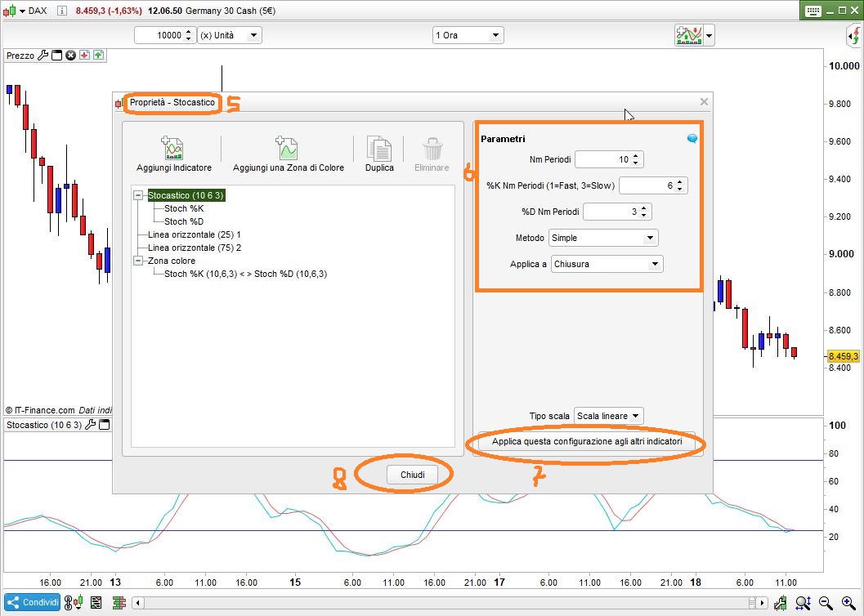Click the red-green order book icon
The image size is (864, 616).
[119, 603]
